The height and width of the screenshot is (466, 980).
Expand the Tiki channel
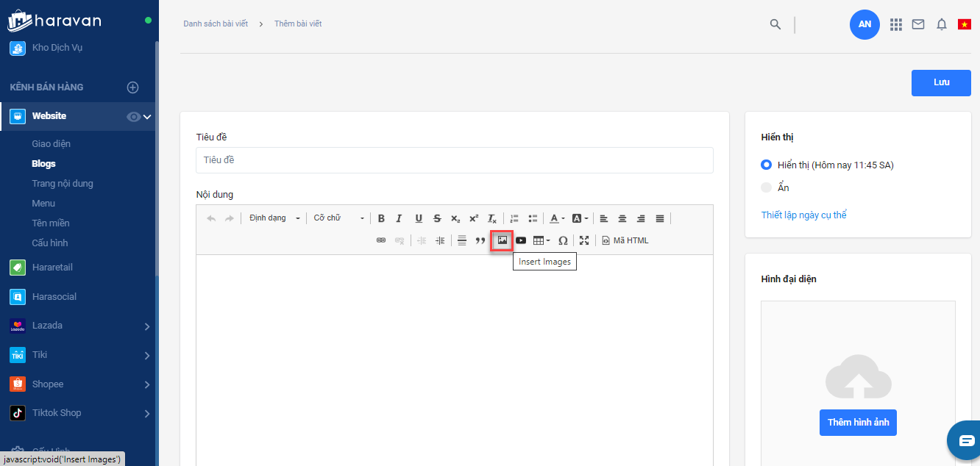click(147, 356)
